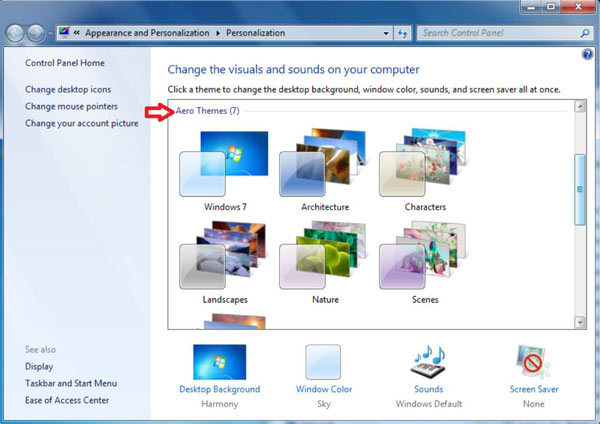600x424 pixels.
Task: Click the Screen Saver link text
Action: pos(534,389)
